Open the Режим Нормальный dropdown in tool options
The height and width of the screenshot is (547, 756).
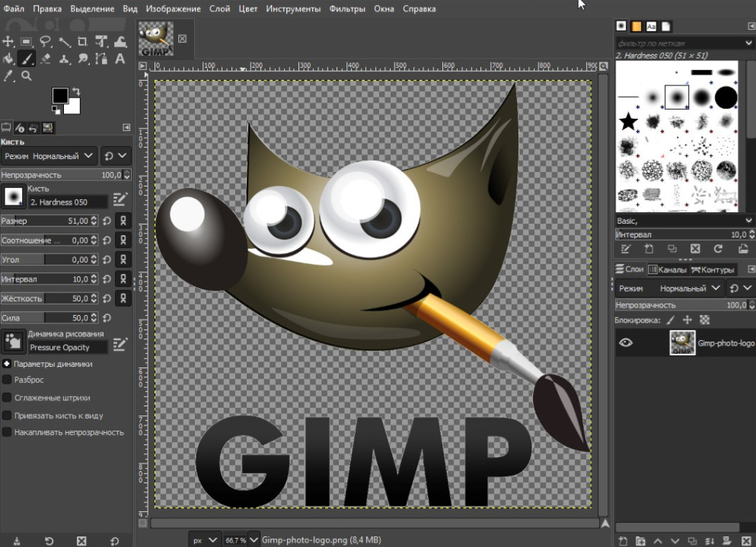49,156
